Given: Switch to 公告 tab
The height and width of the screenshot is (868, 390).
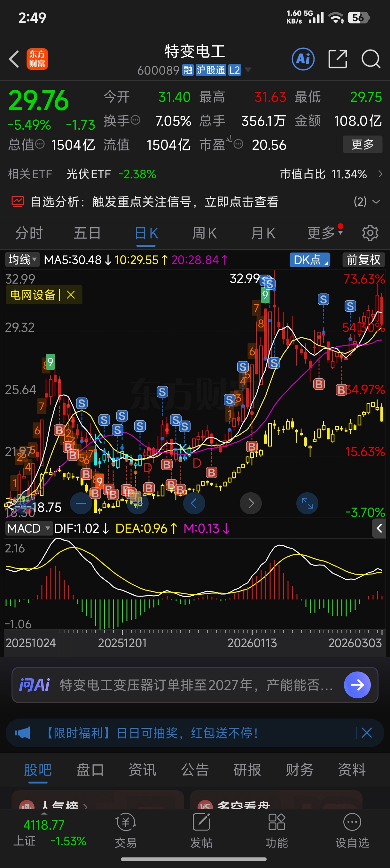Looking at the screenshot, I should click(x=195, y=770).
